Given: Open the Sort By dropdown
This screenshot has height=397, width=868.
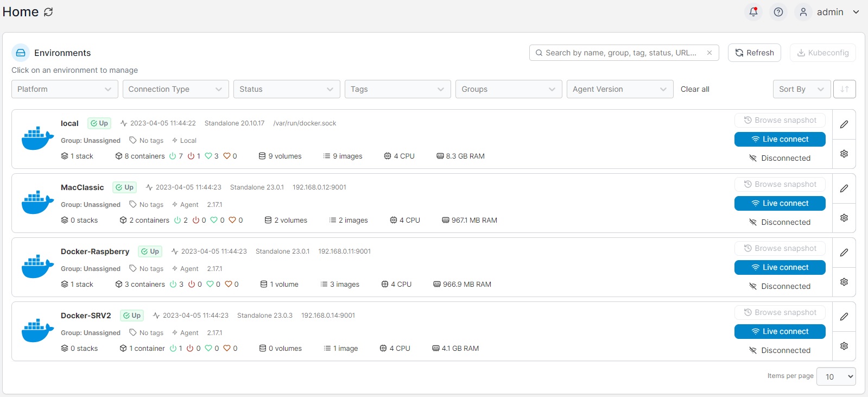Looking at the screenshot, I should [801, 89].
